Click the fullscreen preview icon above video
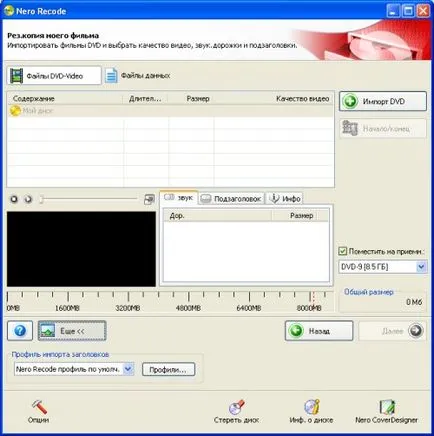This screenshot has height=436, width=434. [149, 199]
